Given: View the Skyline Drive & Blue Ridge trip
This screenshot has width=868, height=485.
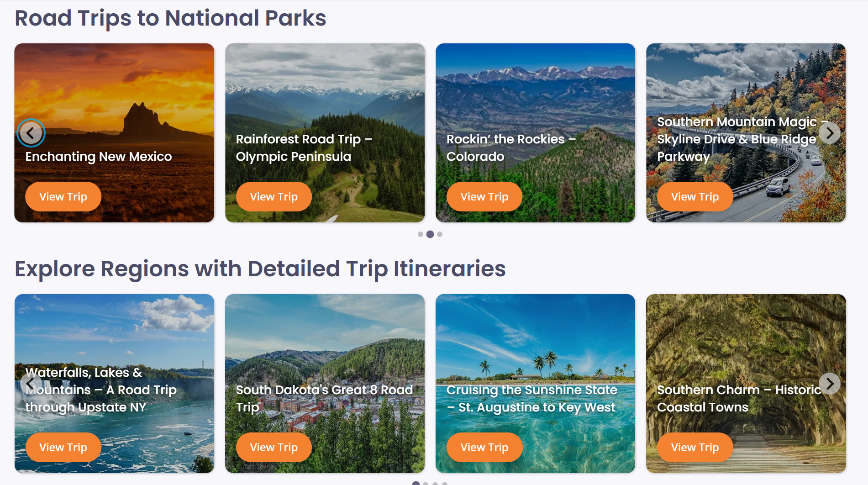Looking at the screenshot, I should pyautogui.click(x=694, y=197).
